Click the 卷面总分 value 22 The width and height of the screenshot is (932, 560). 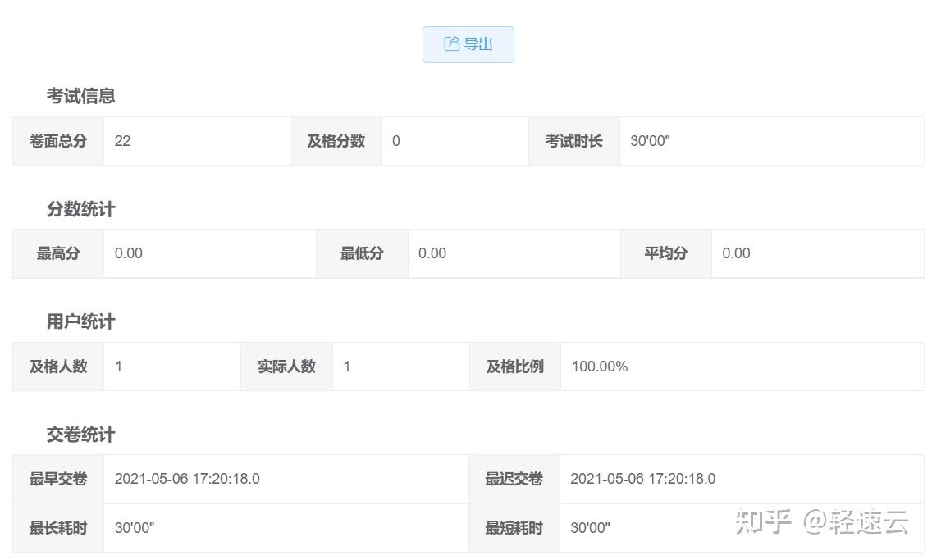click(122, 141)
